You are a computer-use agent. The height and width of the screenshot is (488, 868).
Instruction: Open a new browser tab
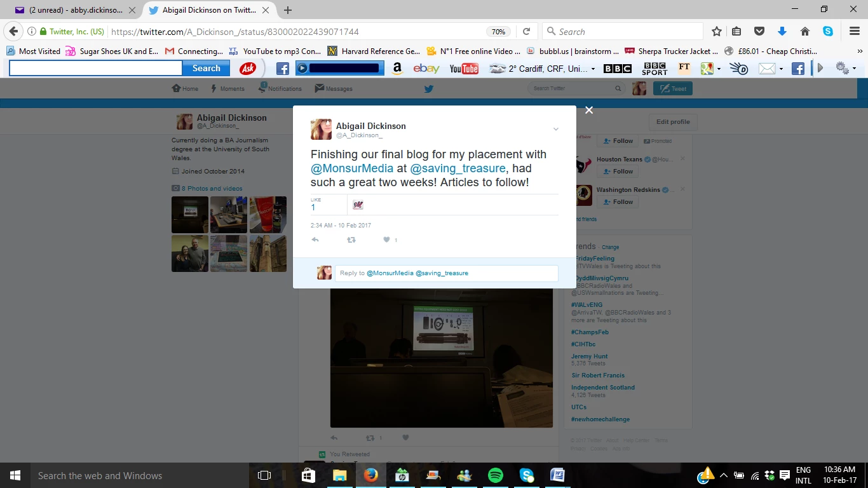click(288, 10)
